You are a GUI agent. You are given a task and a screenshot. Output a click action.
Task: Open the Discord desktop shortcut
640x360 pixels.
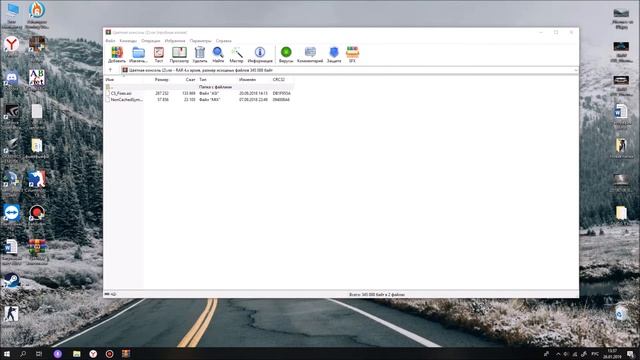[11, 78]
